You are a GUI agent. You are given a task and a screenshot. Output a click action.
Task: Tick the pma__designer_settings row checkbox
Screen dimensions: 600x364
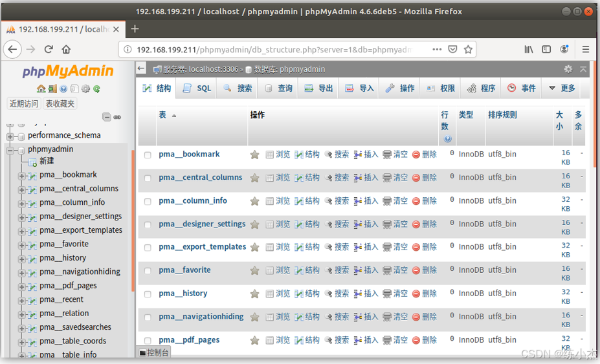[x=148, y=225]
